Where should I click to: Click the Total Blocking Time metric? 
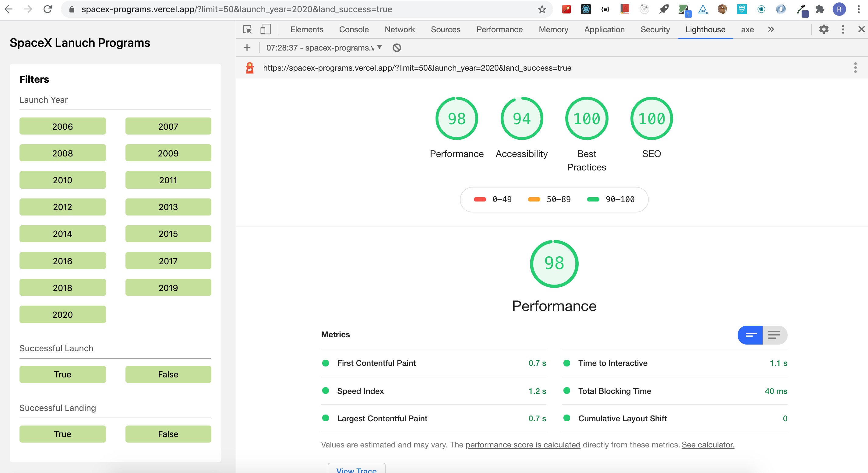pos(675,391)
